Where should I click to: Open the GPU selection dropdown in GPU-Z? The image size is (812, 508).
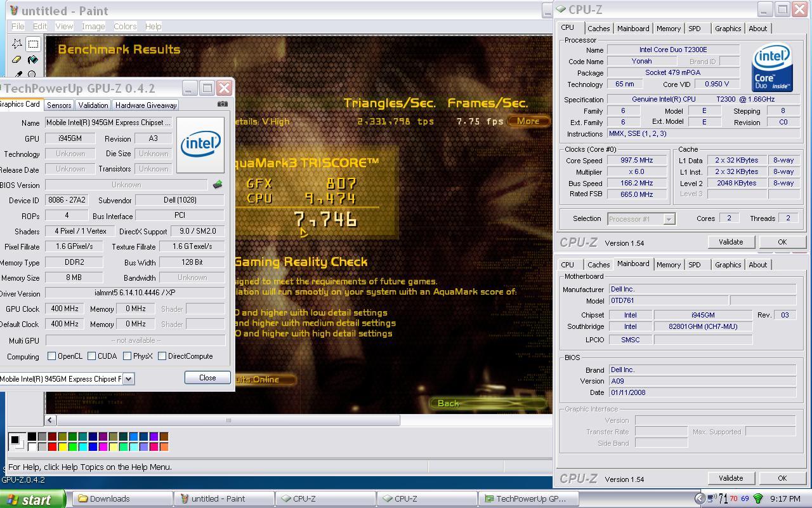coord(128,378)
